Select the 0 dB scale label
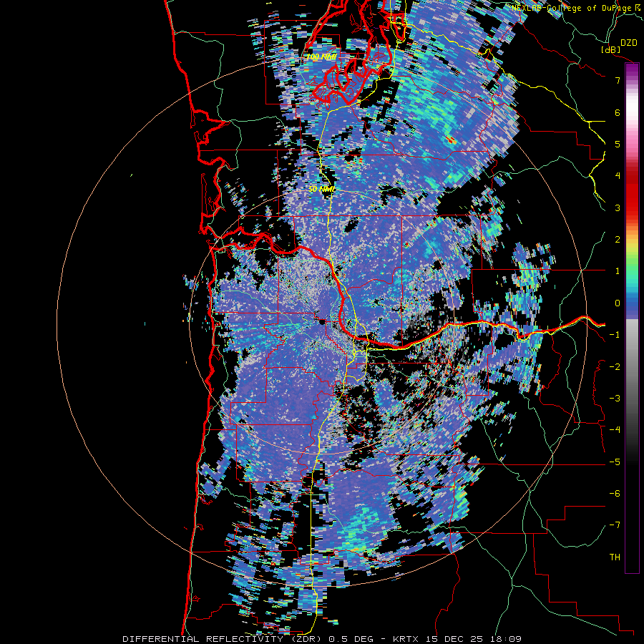The width and height of the screenshot is (644, 644). click(618, 303)
